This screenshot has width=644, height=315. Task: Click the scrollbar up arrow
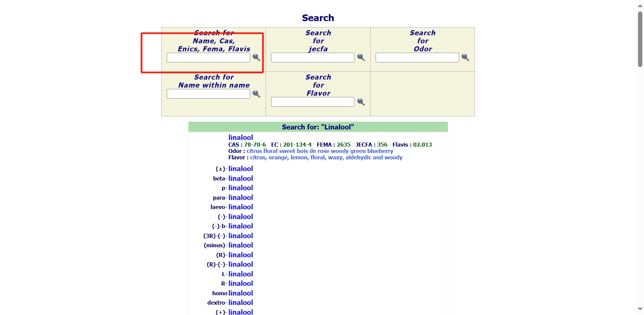(640, 6)
